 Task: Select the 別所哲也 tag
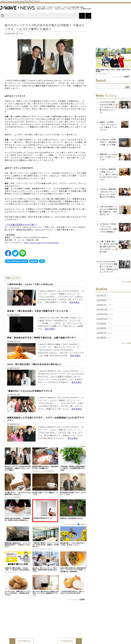[x=33, y=261]
